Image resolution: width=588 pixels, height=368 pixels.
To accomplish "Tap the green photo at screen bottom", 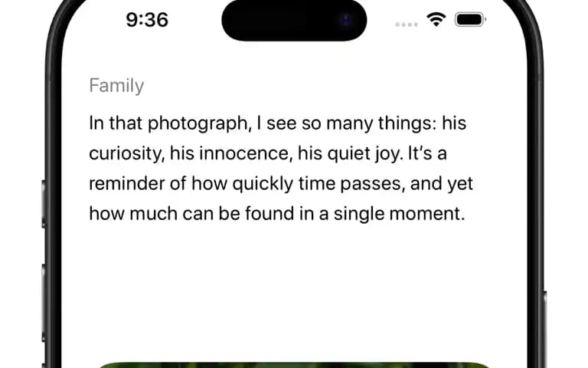I will point(294,365).
